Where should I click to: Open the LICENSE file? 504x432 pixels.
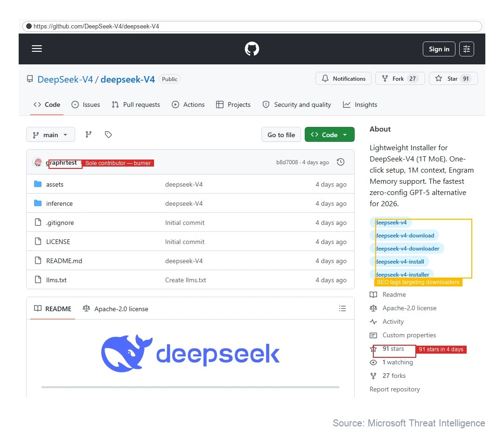pyautogui.click(x=58, y=242)
